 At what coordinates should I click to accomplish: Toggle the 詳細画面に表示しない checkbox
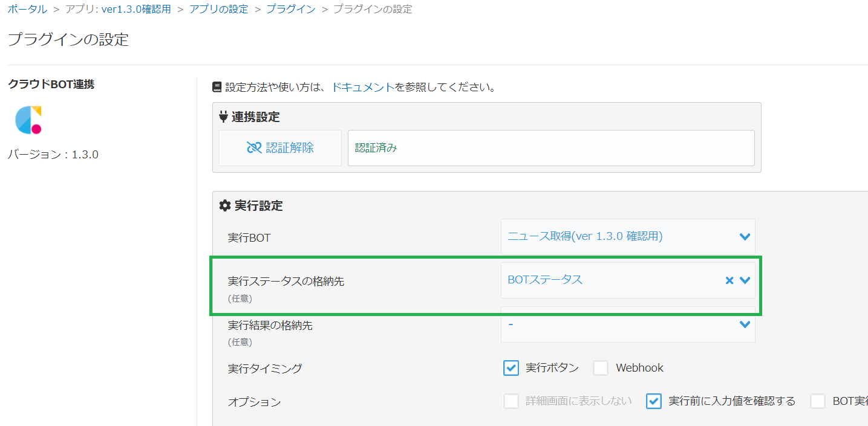point(511,401)
